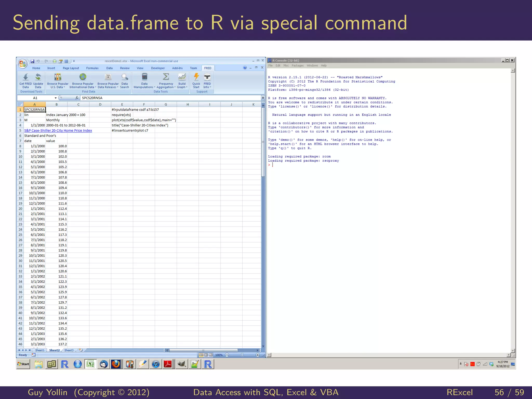The image size is (532, 399).
Task: Click the formula bar showing SPCS20RNSA
Action: tap(170, 98)
